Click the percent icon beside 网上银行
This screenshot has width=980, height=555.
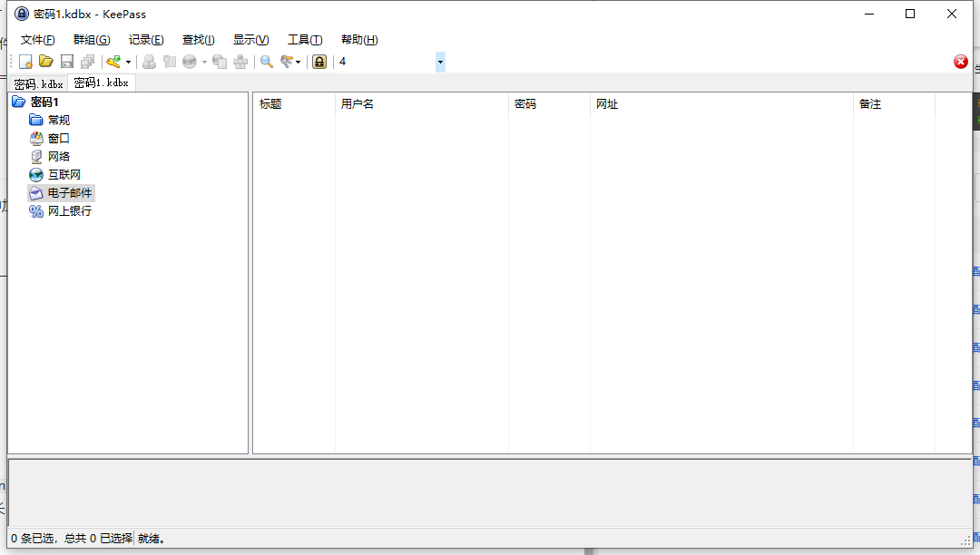coord(36,211)
